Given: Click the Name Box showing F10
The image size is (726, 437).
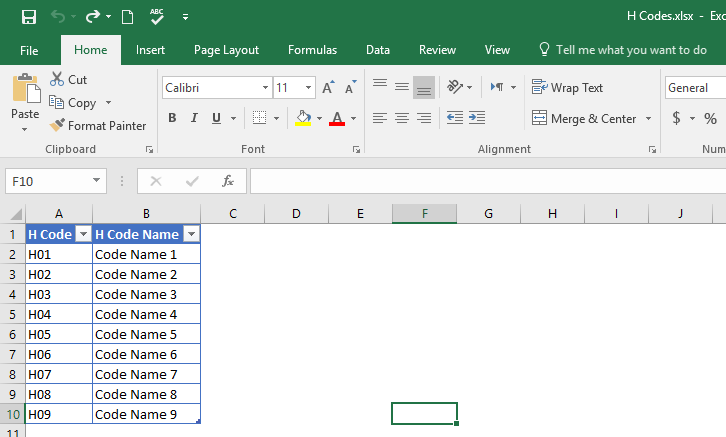Looking at the screenshot, I should pyautogui.click(x=56, y=181).
